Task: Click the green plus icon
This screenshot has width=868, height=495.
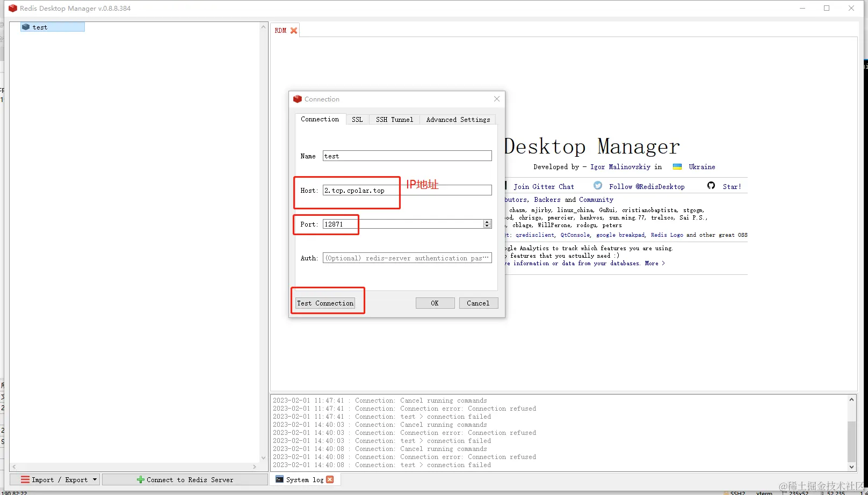Action: tap(140, 479)
